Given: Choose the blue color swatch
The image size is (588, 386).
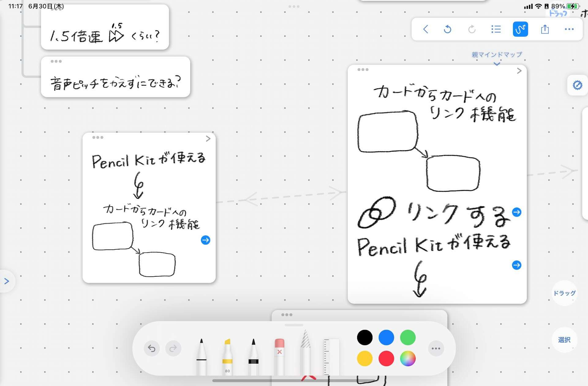Looking at the screenshot, I should [x=386, y=337].
